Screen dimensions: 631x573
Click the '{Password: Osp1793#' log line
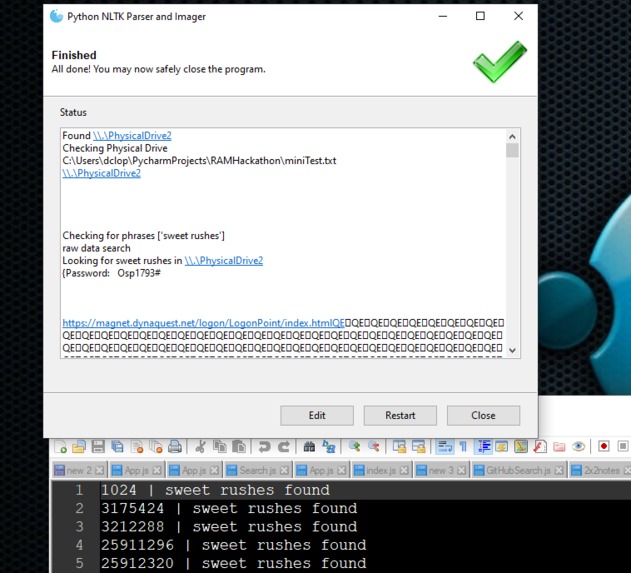click(111, 273)
